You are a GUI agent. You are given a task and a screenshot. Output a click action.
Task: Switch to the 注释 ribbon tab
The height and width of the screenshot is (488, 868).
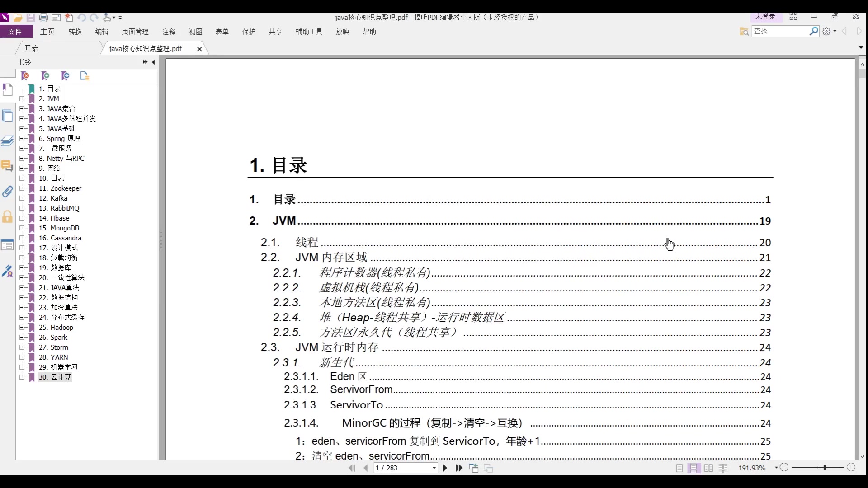[x=169, y=32]
